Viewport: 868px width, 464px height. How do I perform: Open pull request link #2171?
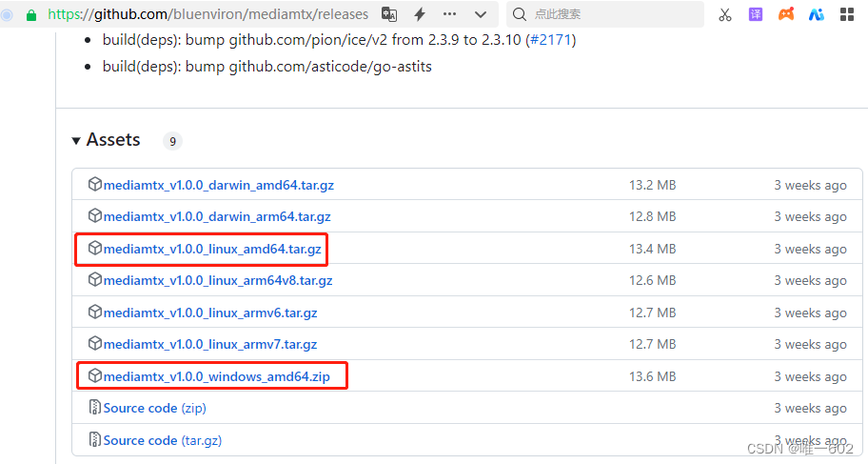(x=550, y=40)
